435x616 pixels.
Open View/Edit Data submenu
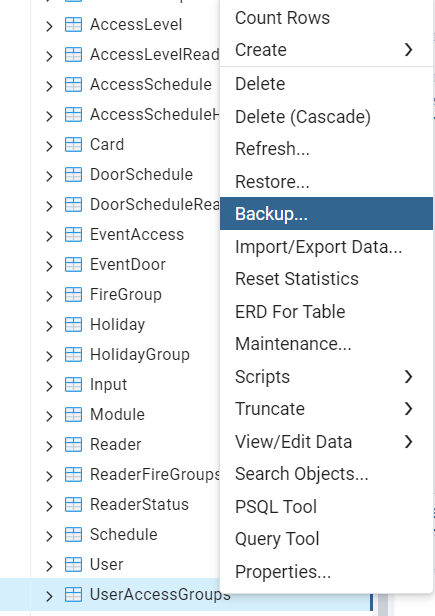click(x=326, y=442)
